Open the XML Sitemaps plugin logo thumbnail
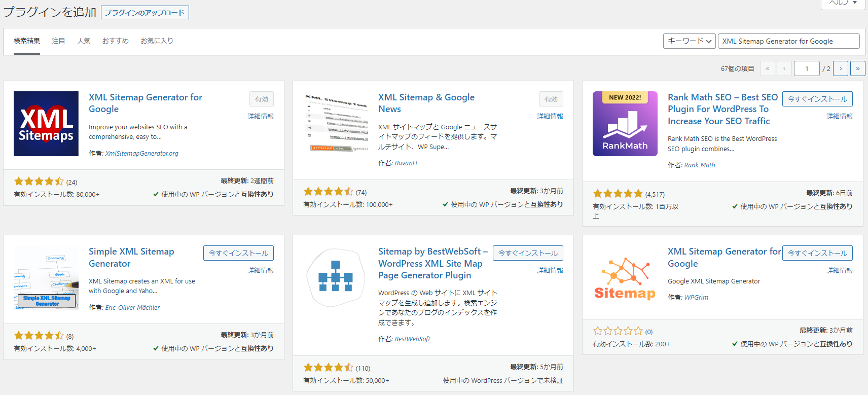868x395 pixels. tap(46, 124)
